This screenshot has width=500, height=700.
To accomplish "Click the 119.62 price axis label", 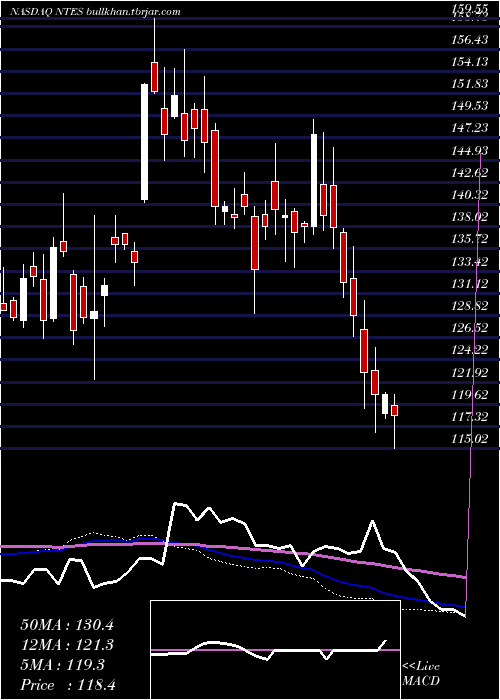I will [470, 395].
